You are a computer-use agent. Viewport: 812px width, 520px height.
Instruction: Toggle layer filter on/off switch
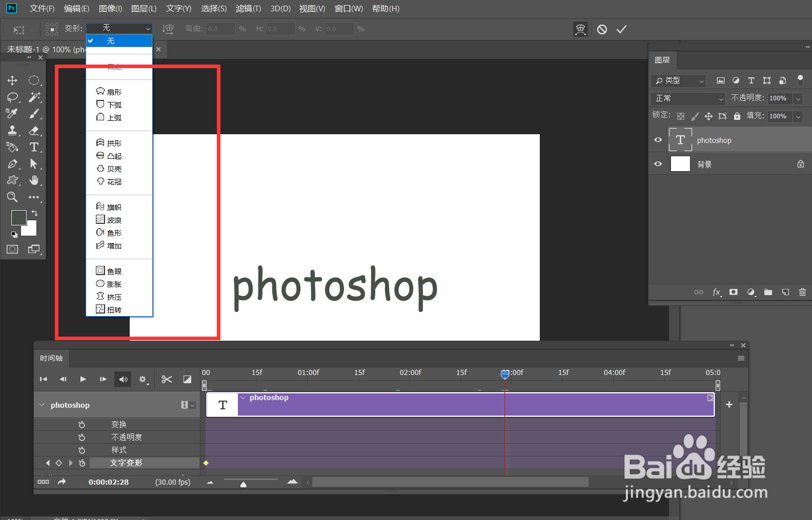point(800,80)
